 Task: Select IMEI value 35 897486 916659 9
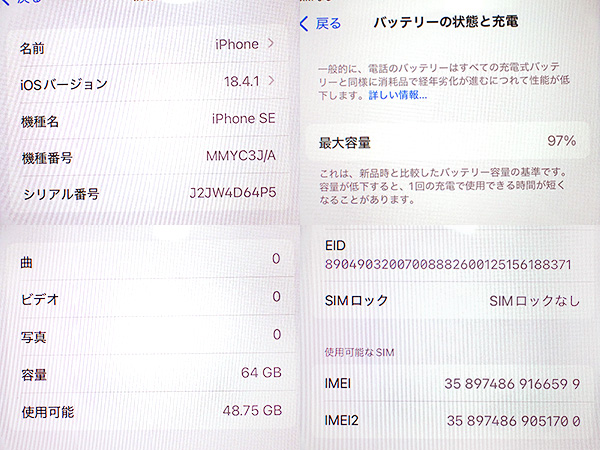pos(512,384)
